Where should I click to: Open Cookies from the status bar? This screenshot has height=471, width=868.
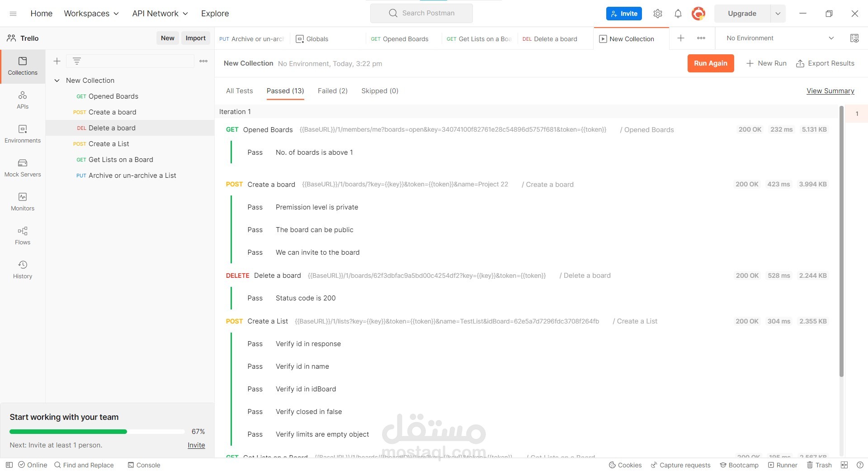[x=625, y=465]
